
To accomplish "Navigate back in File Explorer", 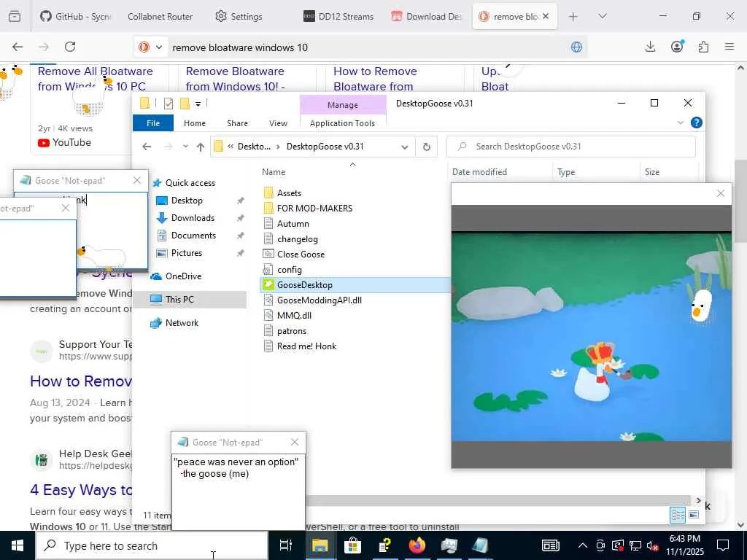I will coord(147,147).
